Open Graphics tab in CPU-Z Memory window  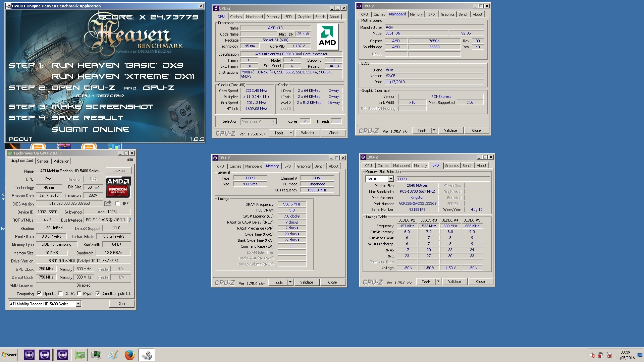coord(304,166)
